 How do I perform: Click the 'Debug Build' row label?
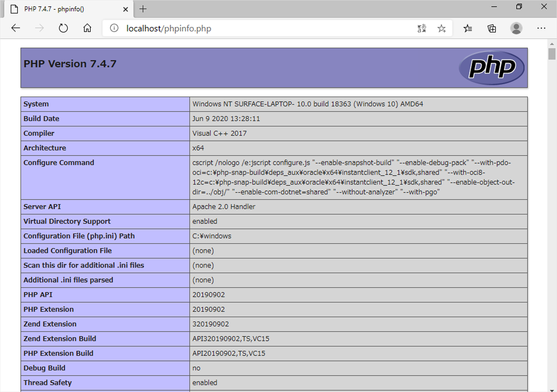(44, 368)
